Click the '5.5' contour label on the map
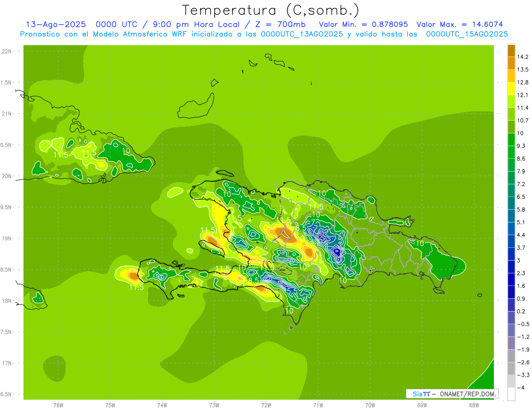This screenshot has height=411, width=532. (x=291, y=291)
